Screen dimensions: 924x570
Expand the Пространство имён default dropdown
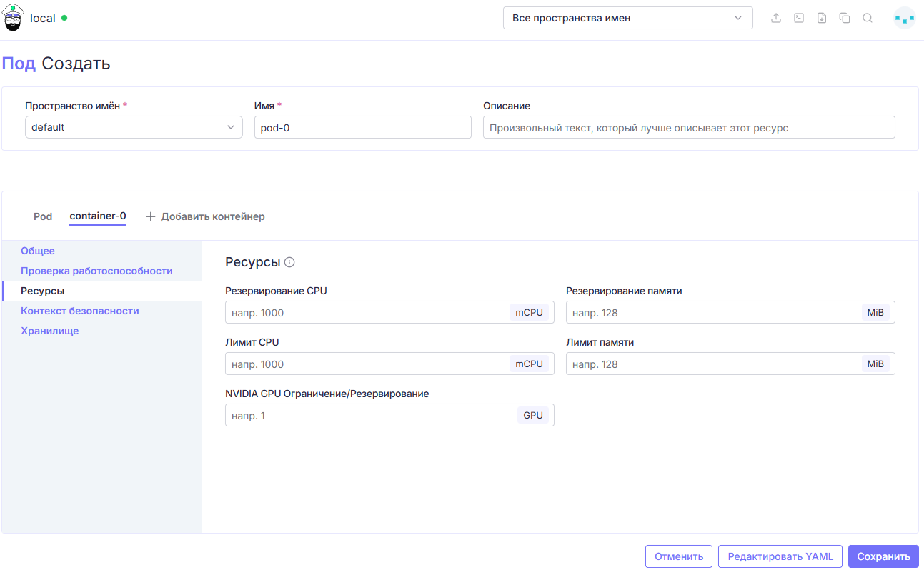[134, 127]
